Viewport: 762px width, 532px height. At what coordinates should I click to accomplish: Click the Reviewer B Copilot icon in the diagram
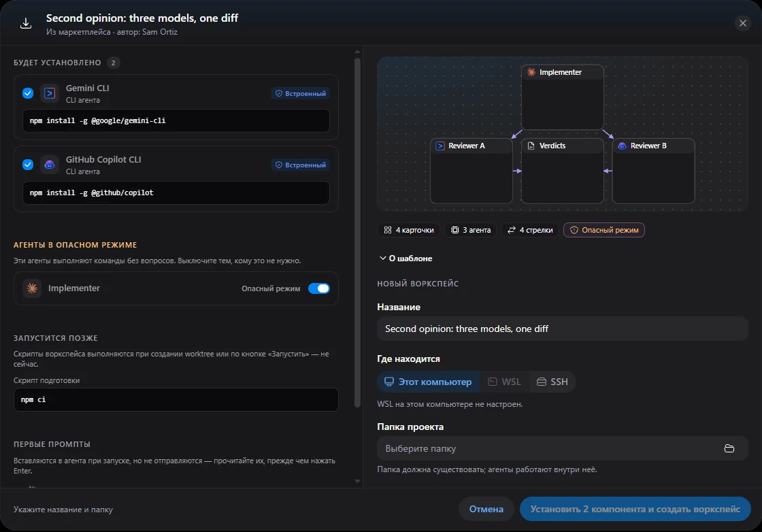tap(622, 146)
